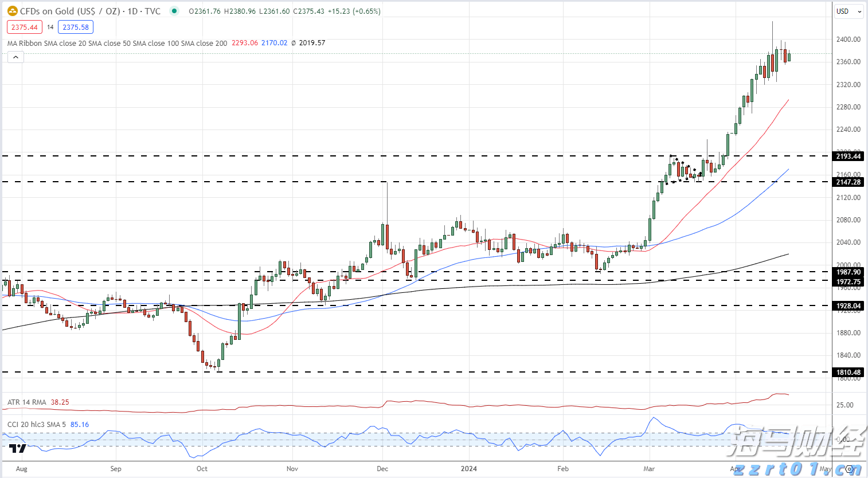Screen dimensions: 868x478
Task: Click CCI value 85.16
Action: coord(80,425)
